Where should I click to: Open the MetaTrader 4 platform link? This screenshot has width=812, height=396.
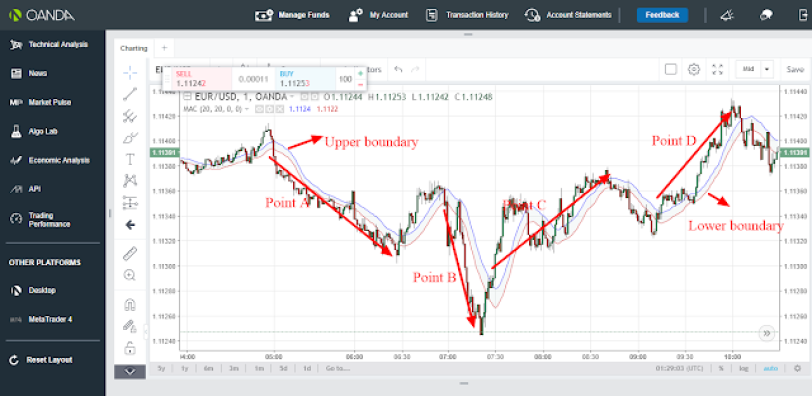coord(41,319)
